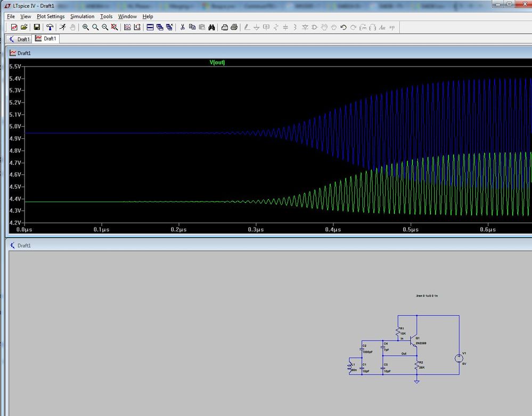This screenshot has height=416, width=532.
Task: Click the Draft1 schematic window title bar
Action: 270,245
